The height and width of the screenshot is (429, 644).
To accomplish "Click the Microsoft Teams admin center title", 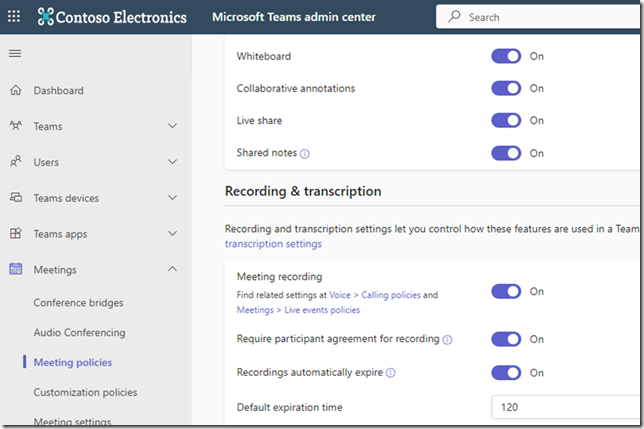I will tap(294, 17).
